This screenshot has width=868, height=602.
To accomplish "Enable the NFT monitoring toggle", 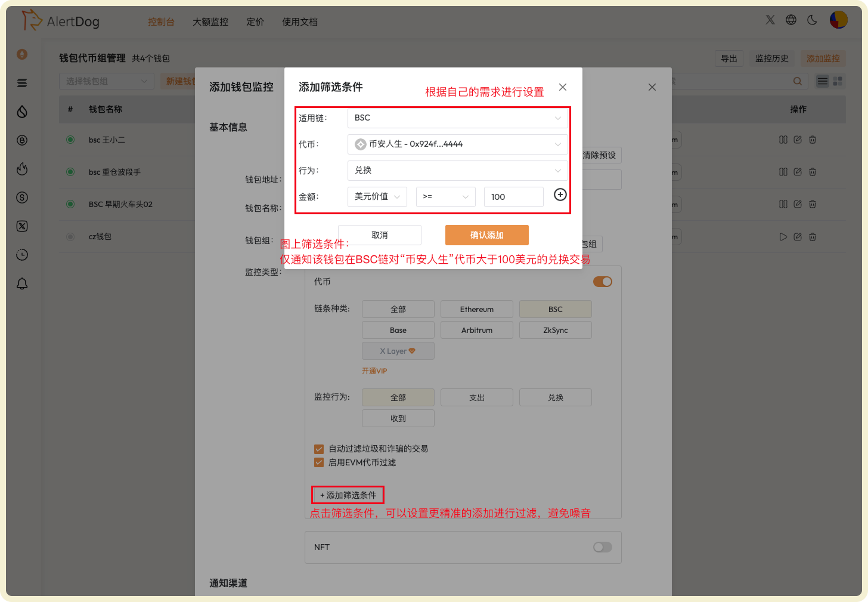I will [x=602, y=547].
